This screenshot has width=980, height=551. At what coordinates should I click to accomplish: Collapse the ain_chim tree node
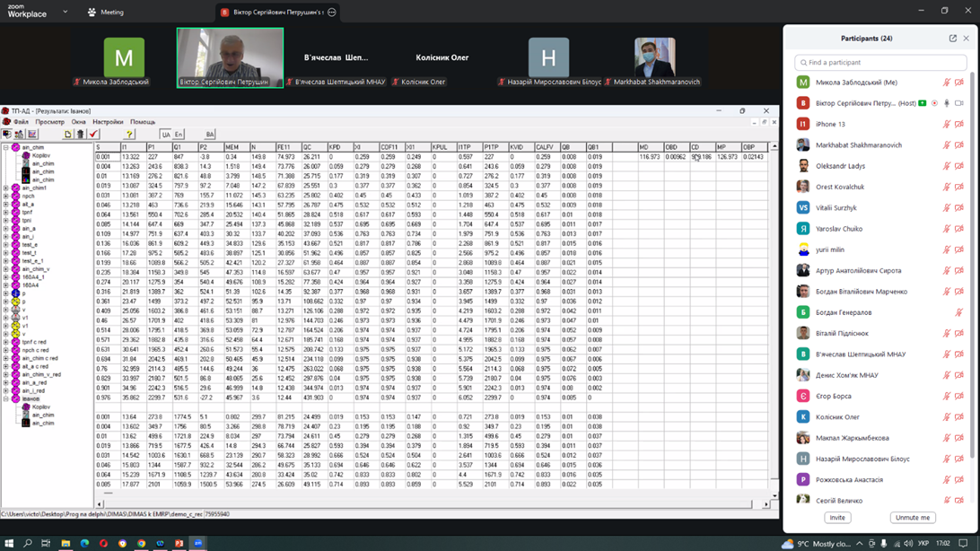pos(6,147)
